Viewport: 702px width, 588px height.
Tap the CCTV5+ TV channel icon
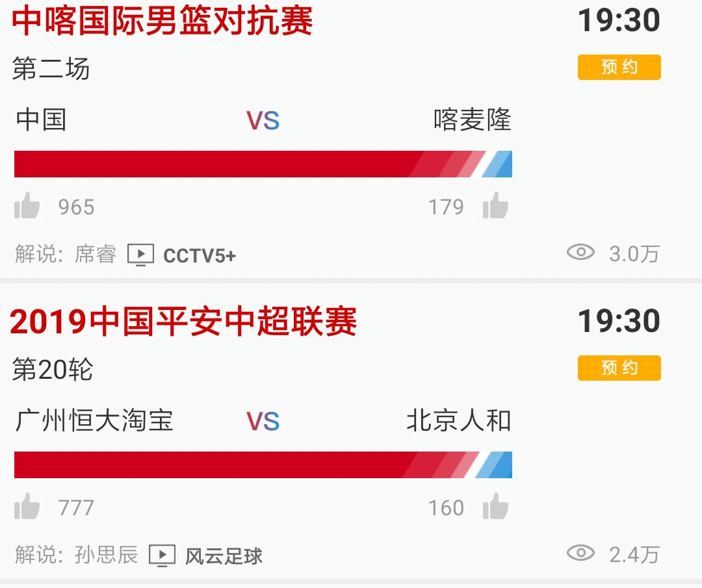(140, 255)
